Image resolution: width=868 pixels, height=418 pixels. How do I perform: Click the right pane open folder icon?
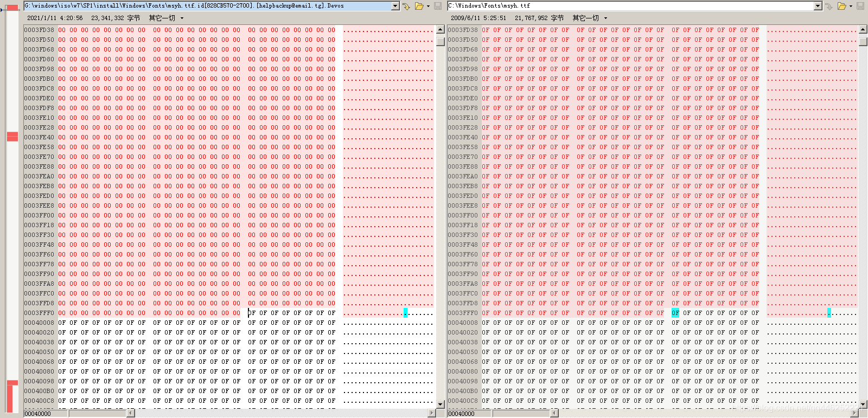coord(841,6)
